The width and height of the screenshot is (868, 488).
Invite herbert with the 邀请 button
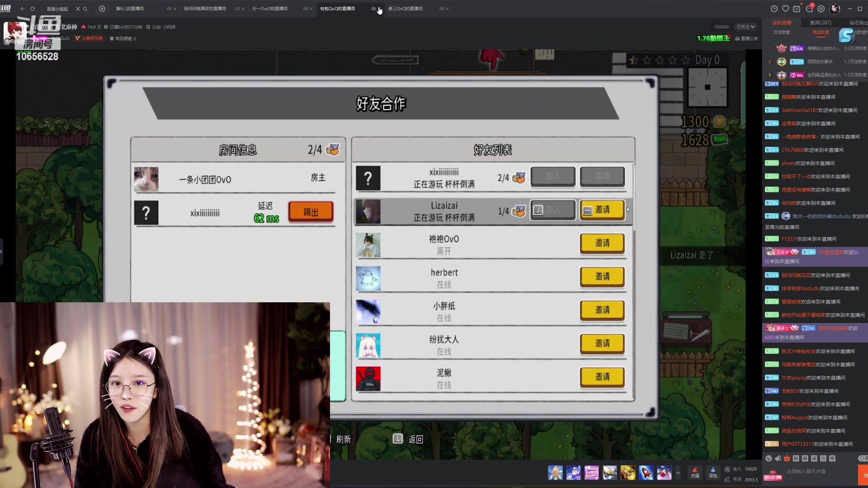[602, 277]
